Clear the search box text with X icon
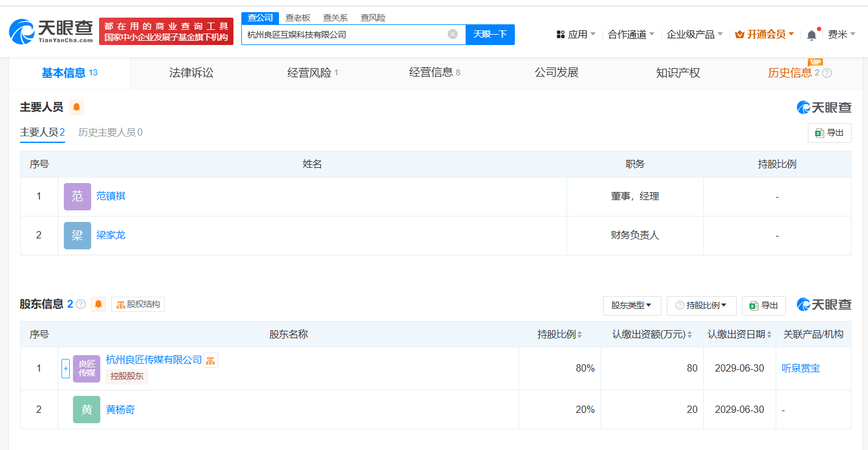Screen dimensions: 868x450 452,34
